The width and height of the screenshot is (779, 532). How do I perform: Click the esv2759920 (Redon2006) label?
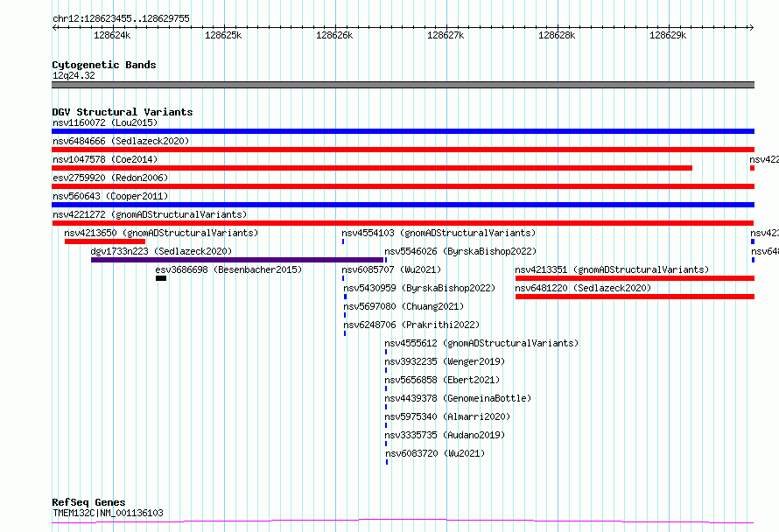[110, 178]
